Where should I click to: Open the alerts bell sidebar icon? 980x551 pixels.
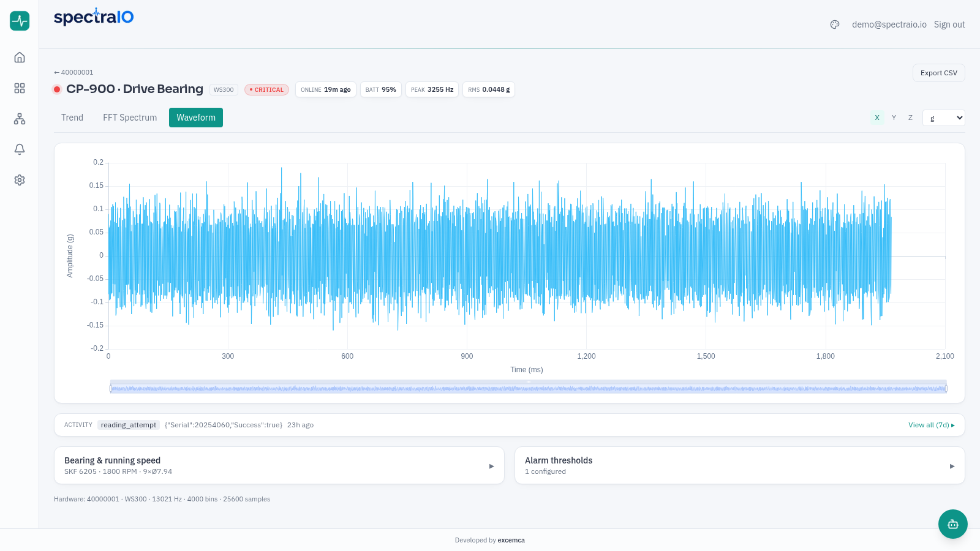20,149
